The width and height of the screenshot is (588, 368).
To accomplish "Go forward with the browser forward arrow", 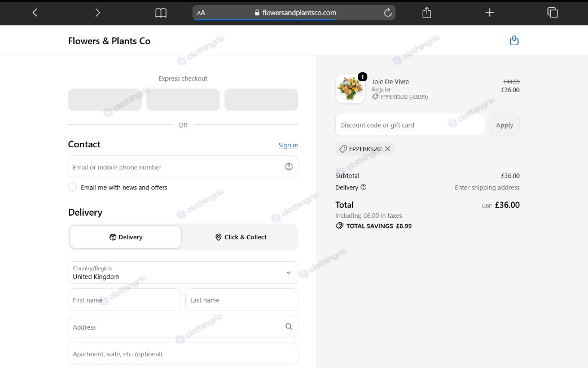I will (98, 13).
